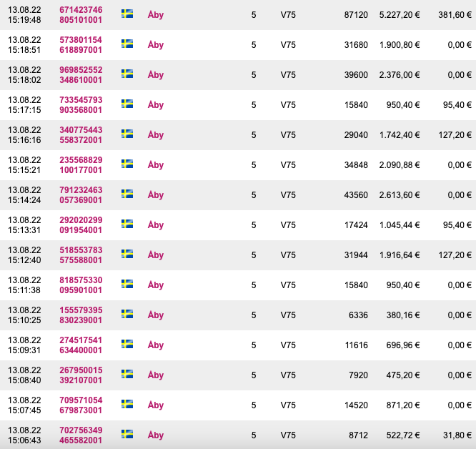Click Aby link in 15:08:40 row
The image size is (476, 449).
(155, 375)
